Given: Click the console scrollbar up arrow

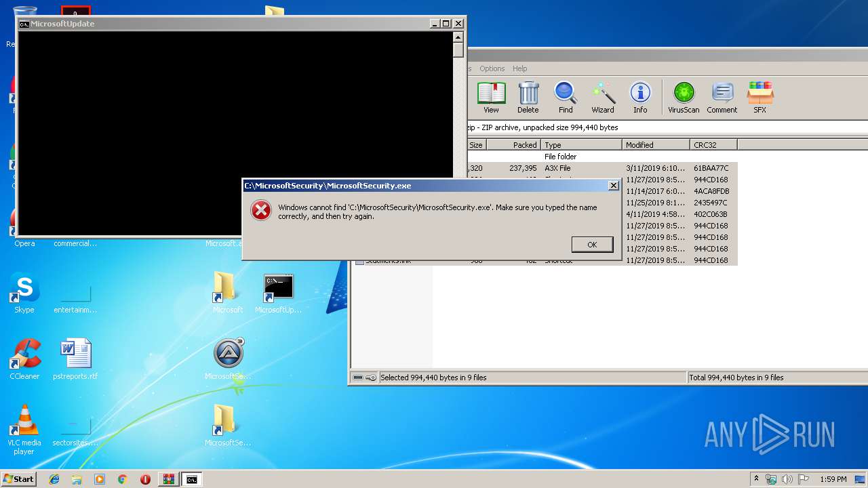Looking at the screenshot, I should click(x=458, y=37).
